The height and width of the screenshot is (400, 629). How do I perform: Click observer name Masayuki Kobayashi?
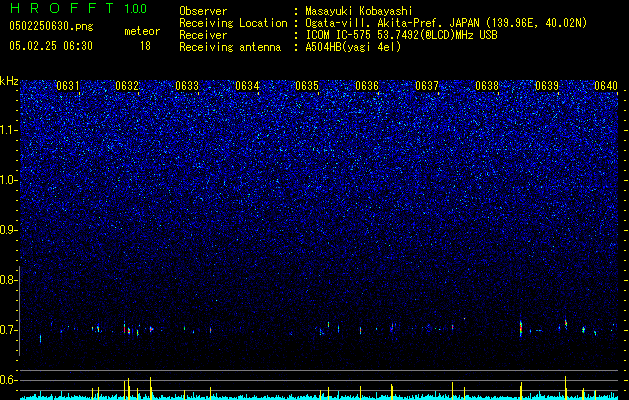(x=358, y=11)
